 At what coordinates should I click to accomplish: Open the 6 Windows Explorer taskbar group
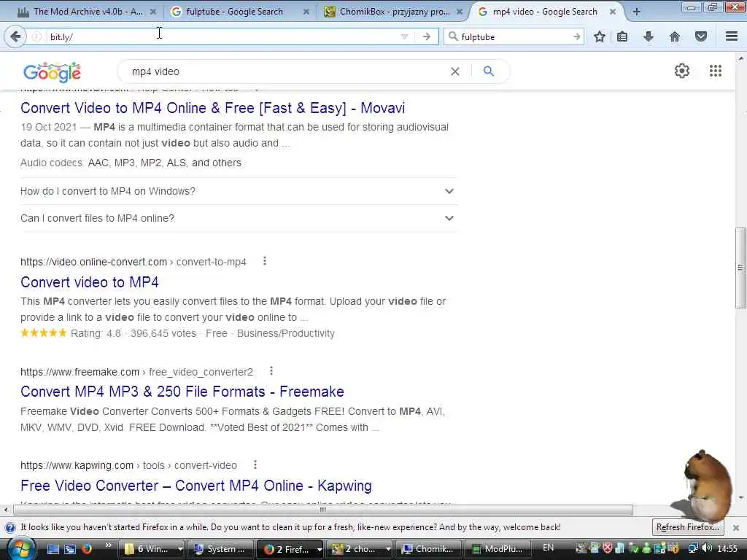point(151,549)
